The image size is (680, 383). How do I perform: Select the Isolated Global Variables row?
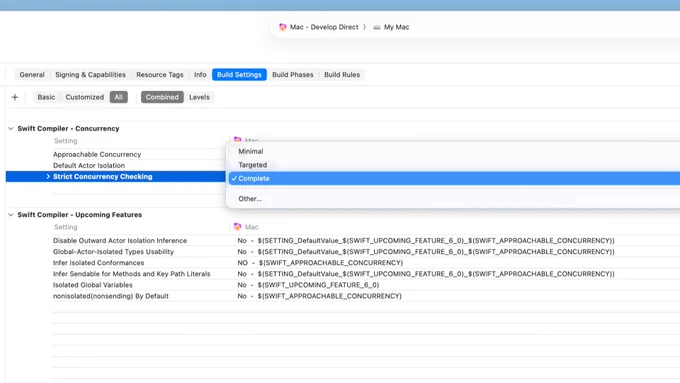tap(92, 285)
